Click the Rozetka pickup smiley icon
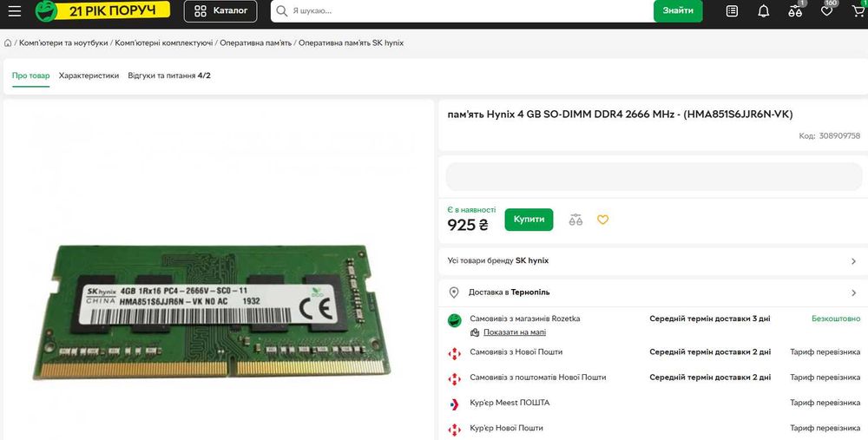Image resolution: width=868 pixels, height=440 pixels. click(455, 320)
